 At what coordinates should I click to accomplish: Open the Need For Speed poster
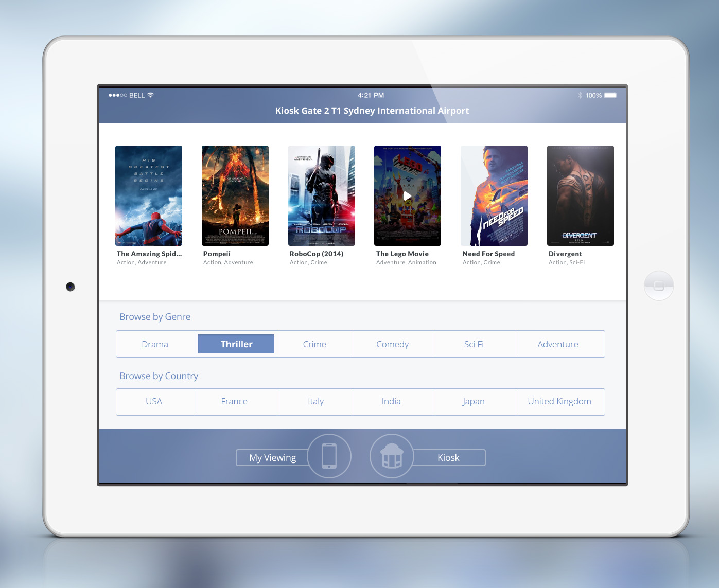tap(494, 195)
